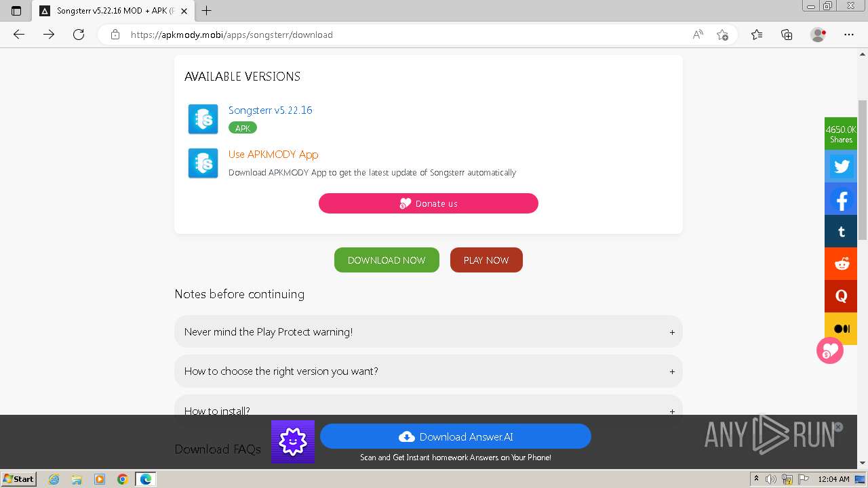
Task: Share on Twitter
Action: (x=842, y=166)
